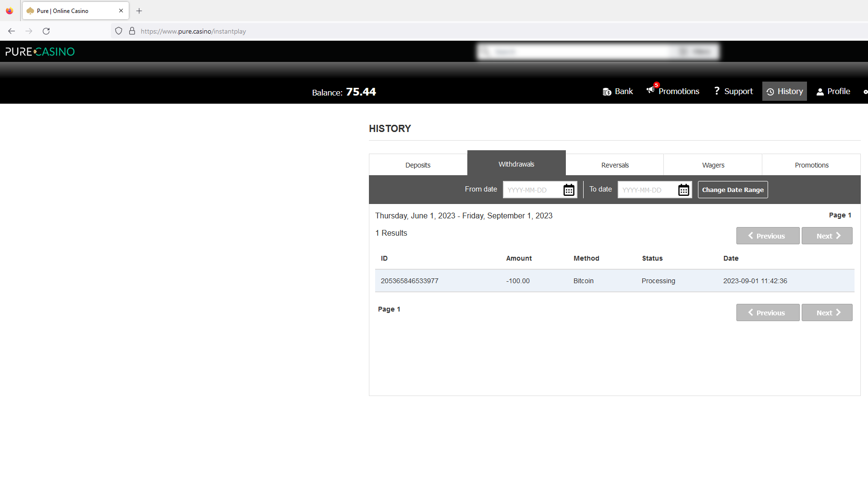
Task: Open the To date calendar picker icon
Action: click(683, 190)
